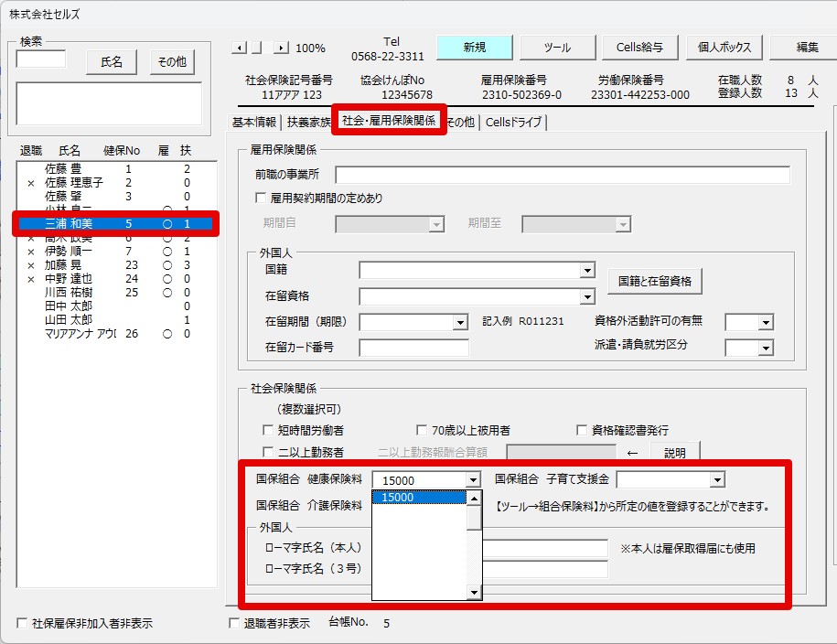
Task: Select employee 川西 祐樹 in list
Action: click(117, 293)
